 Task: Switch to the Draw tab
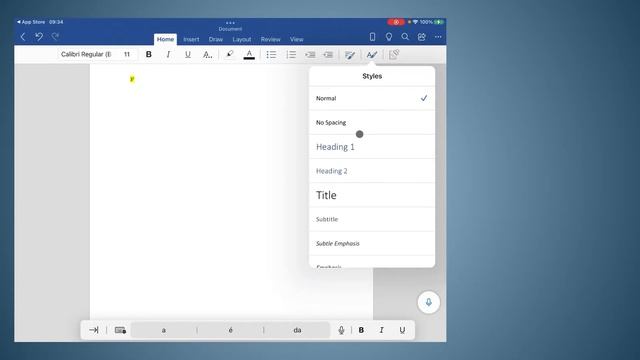pos(216,40)
